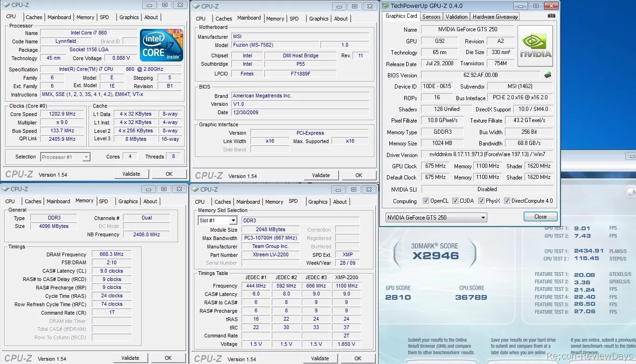
Task: Open Graphics tab in the Intel Core i7 window
Action: [129, 17]
